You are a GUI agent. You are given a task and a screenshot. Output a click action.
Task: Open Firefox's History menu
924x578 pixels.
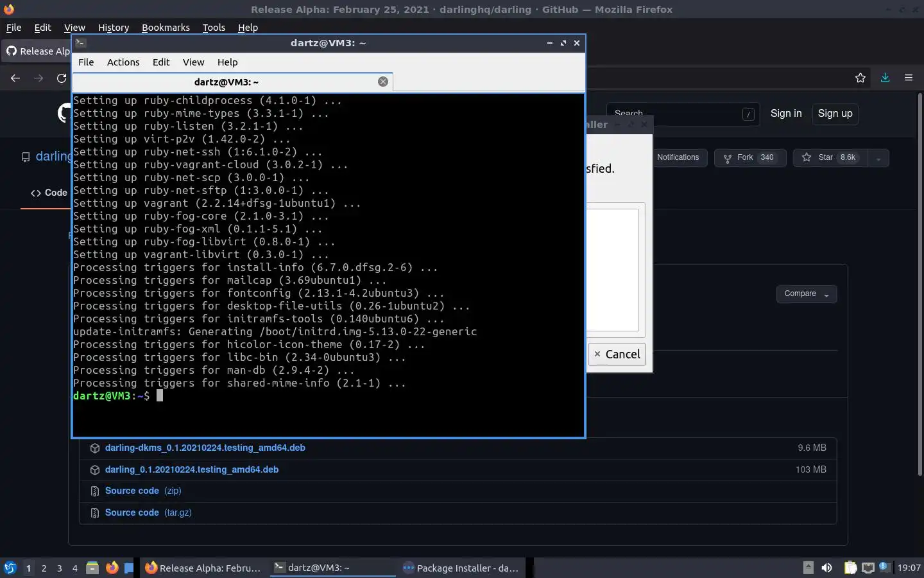click(x=114, y=28)
